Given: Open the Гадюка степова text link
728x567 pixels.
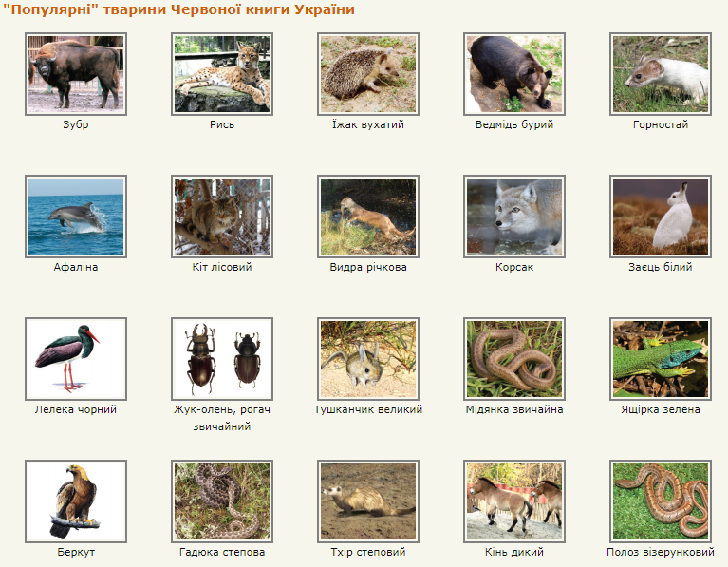Looking at the screenshot, I should (222, 553).
